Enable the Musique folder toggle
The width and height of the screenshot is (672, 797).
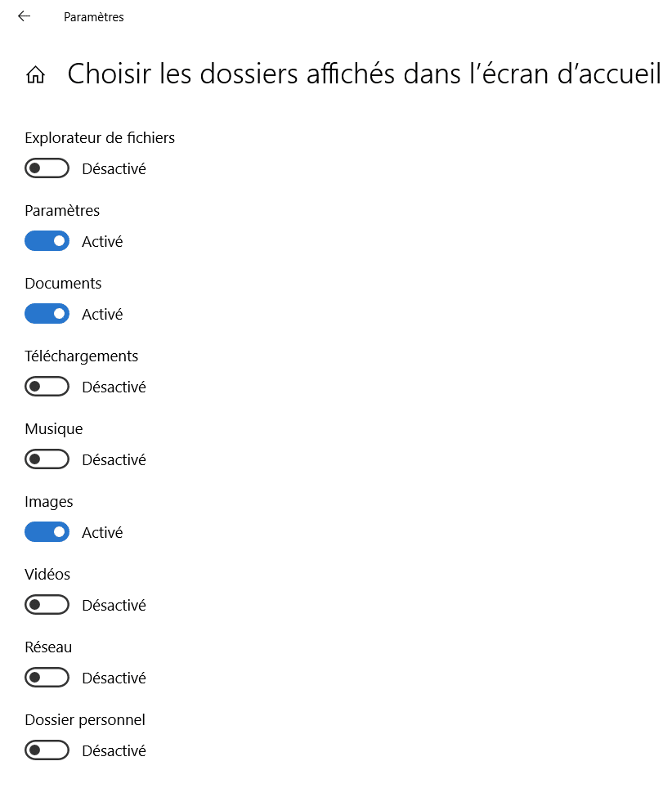click(x=47, y=459)
